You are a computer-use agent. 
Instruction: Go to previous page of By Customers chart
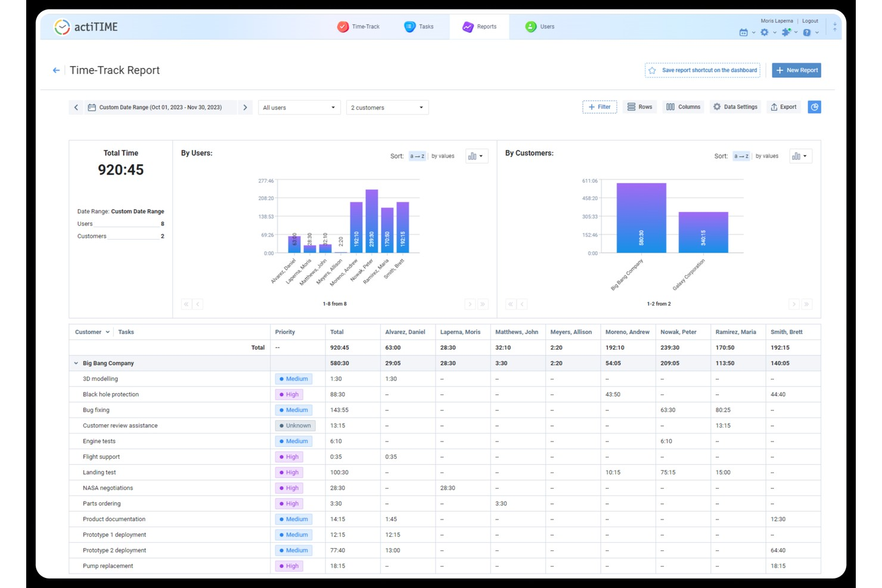coord(523,304)
